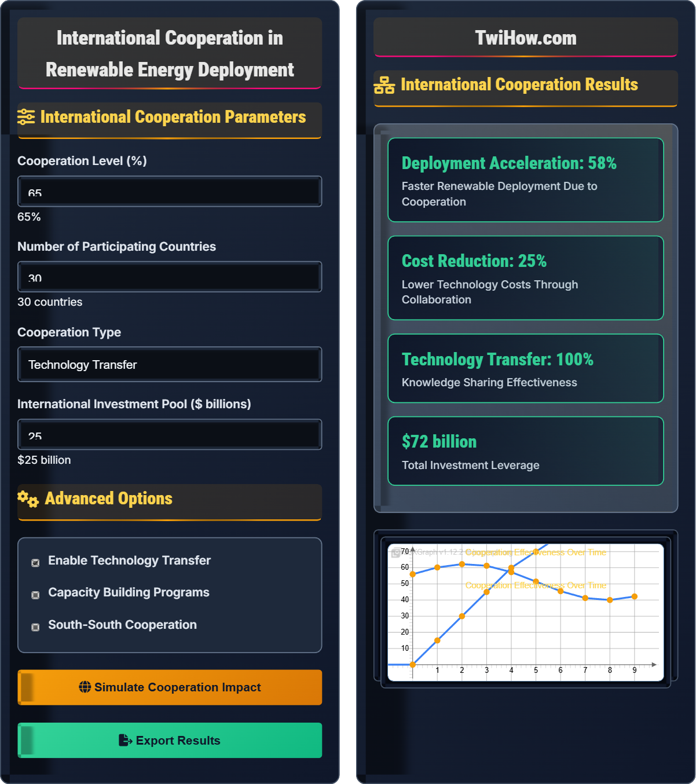Click the International Investment Pool input field
The width and height of the screenshot is (696, 784).
[x=170, y=435]
